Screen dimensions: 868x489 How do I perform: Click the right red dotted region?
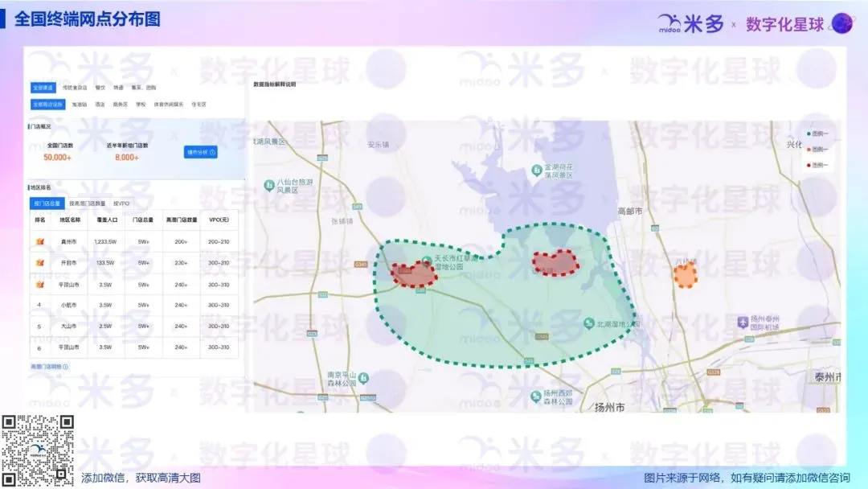point(556,262)
